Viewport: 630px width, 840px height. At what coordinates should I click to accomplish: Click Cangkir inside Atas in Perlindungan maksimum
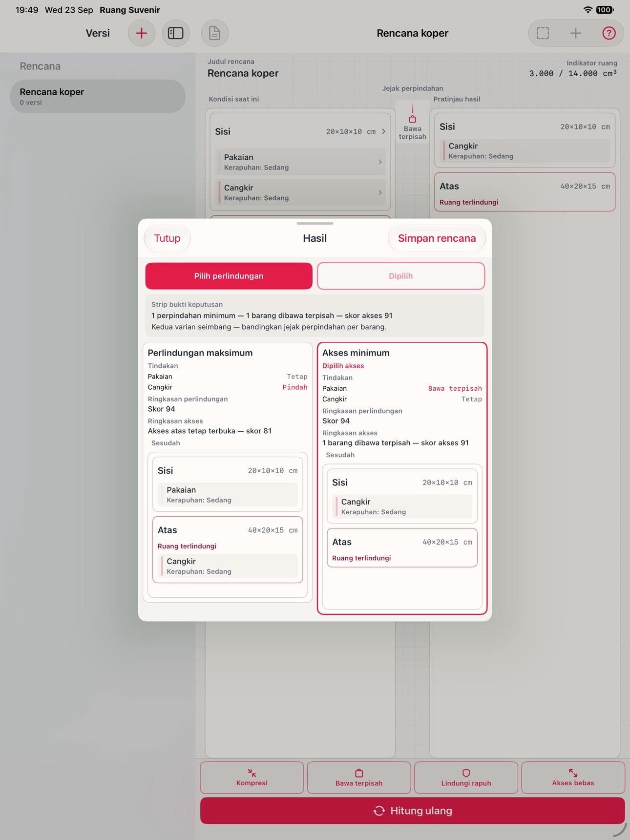click(228, 566)
